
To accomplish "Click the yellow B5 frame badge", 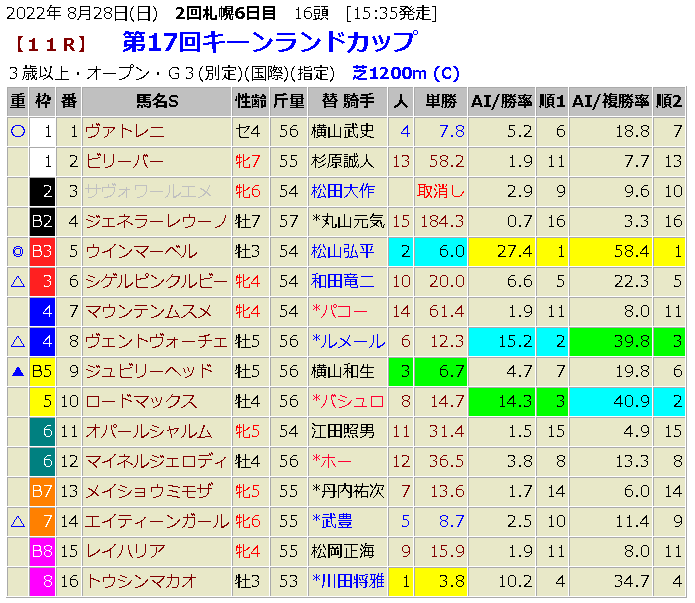I will coord(42,372).
